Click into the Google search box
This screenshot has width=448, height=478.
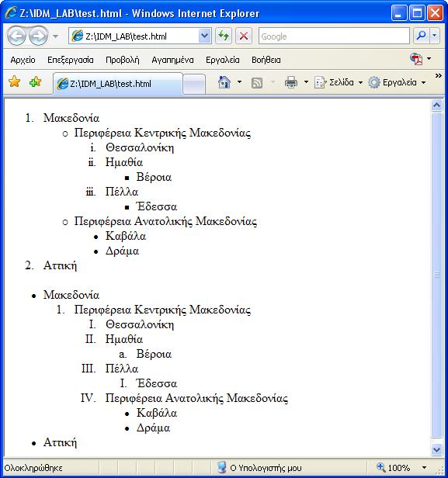tap(334, 36)
